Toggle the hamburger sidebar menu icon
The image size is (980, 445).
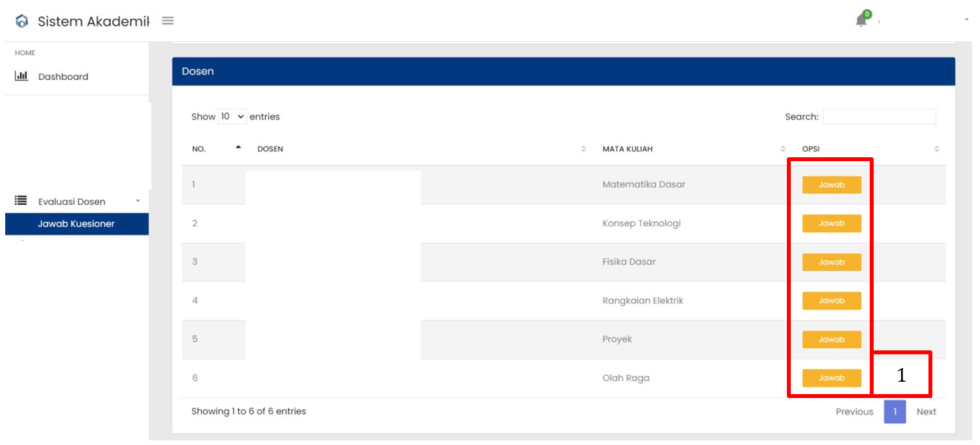click(x=168, y=21)
